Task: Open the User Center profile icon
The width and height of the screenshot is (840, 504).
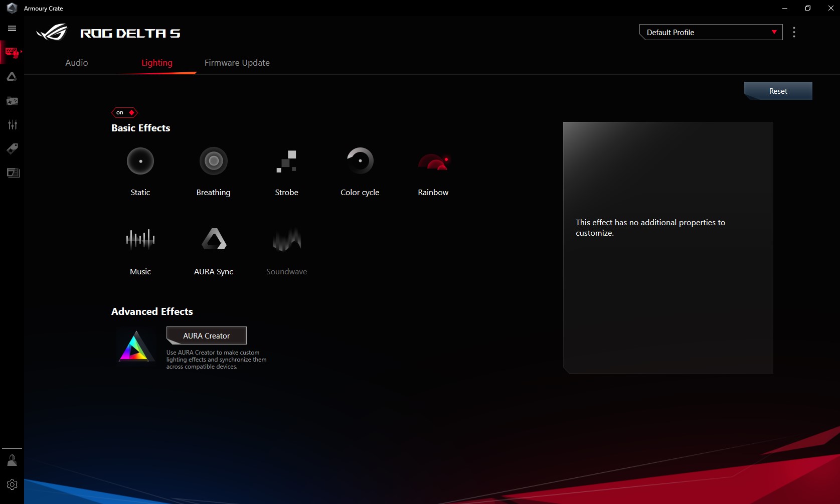Action: [12, 460]
